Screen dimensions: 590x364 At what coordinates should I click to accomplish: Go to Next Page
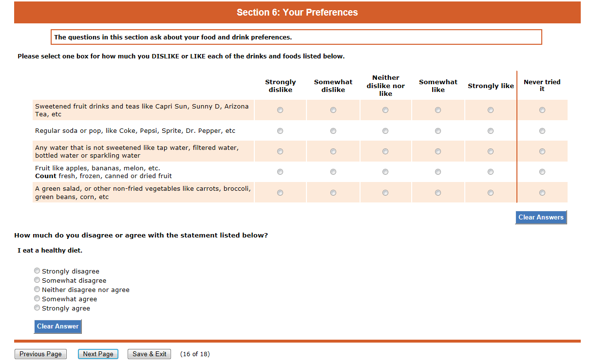click(x=98, y=354)
